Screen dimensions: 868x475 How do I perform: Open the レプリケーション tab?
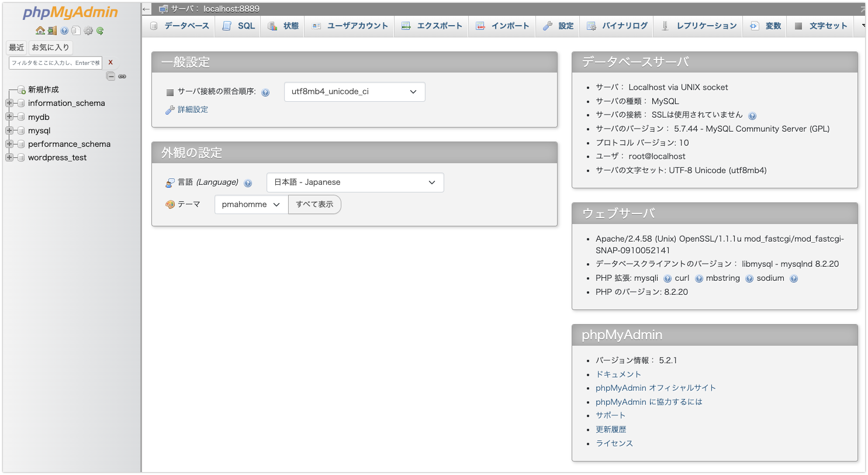click(x=698, y=26)
